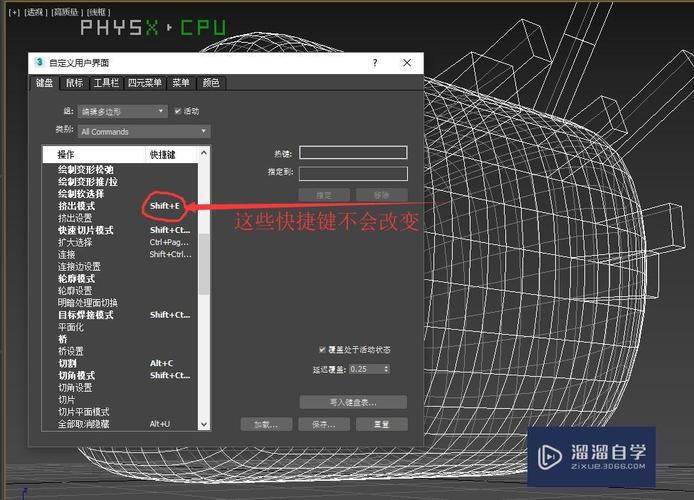Click the Shift+E shortcut cell
Viewport: 694px width, 500px height.
(165, 206)
